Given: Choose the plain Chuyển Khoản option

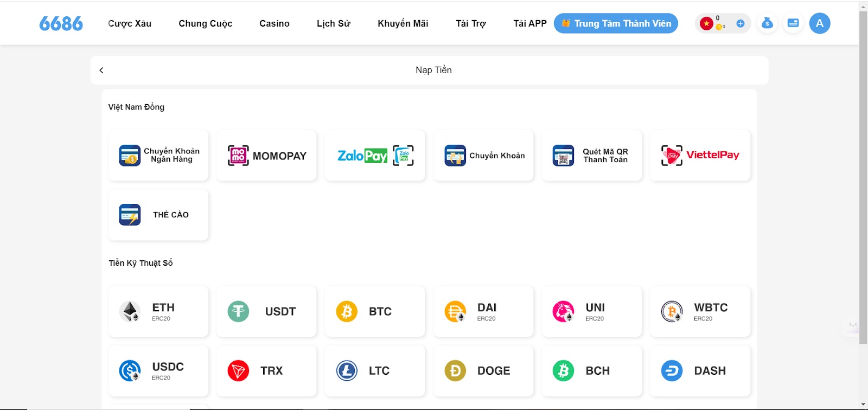Looking at the screenshot, I should (483, 156).
